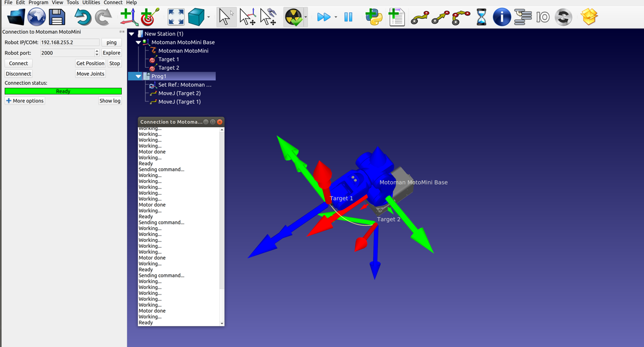644x347 pixels.
Task: Open the view cube dropdown arrow
Action: click(208, 17)
